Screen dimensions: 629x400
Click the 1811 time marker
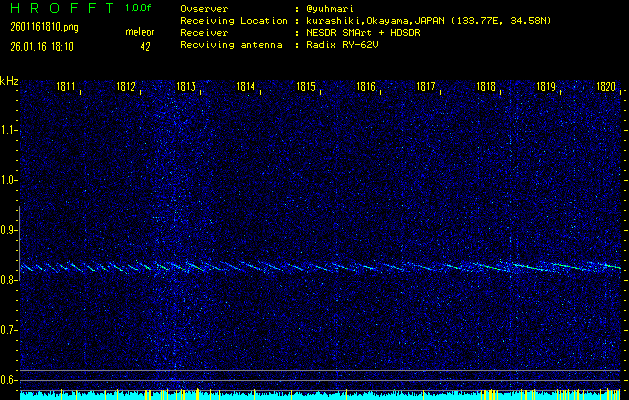coord(67,88)
